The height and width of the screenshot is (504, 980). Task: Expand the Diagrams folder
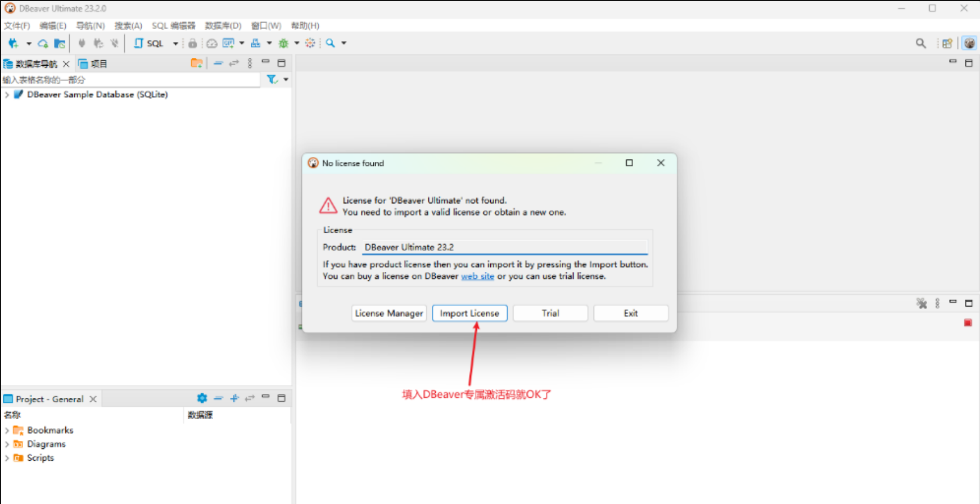click(x=7, y=444)
